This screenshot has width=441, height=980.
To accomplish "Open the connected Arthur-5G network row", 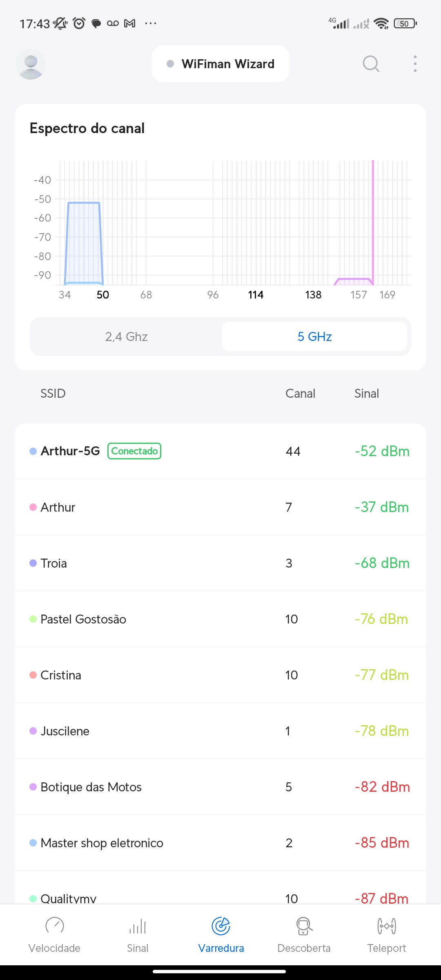I will point(220,451).
